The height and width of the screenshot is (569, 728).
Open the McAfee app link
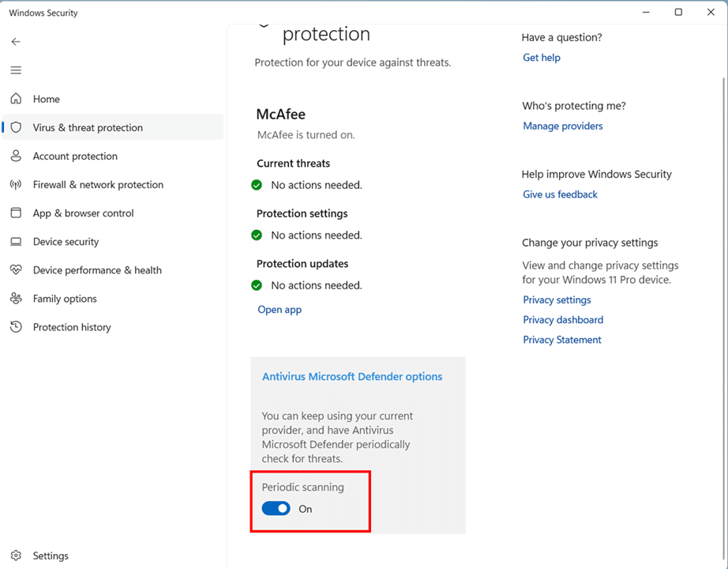coord(280,310)
